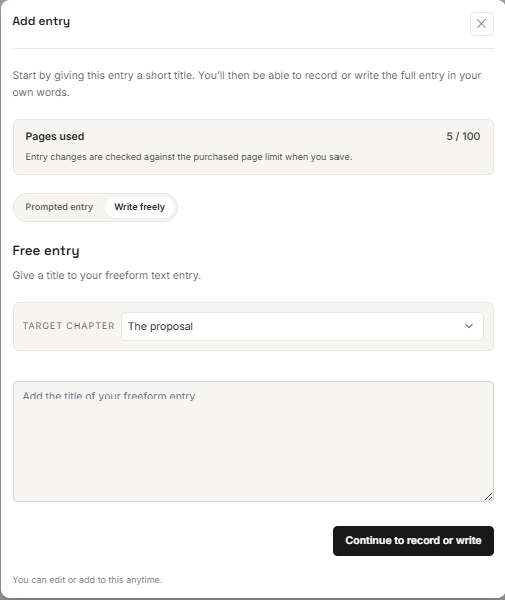The image size is (505, 600).
Task: Click the Pages used label
Action: (x=55, y=136)
